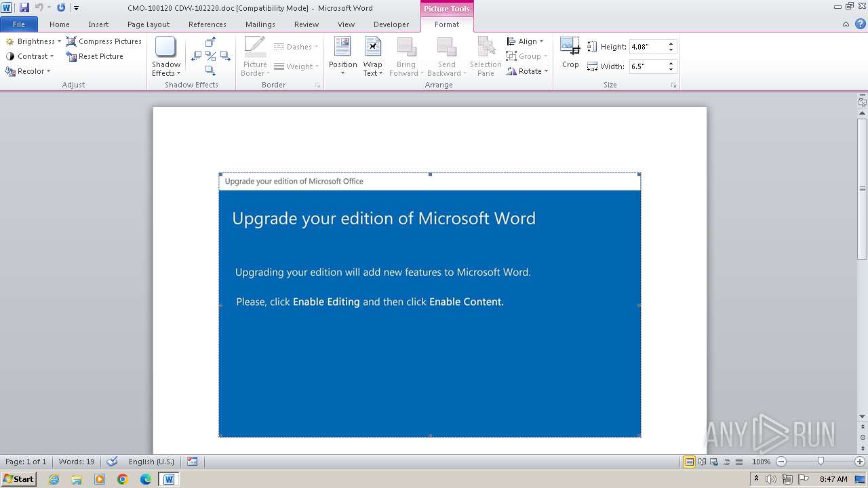Open the Brightness dropdown

(33, 41)
